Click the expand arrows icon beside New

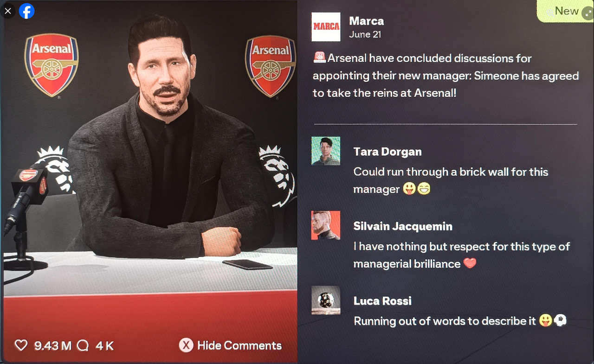(587, 11)
